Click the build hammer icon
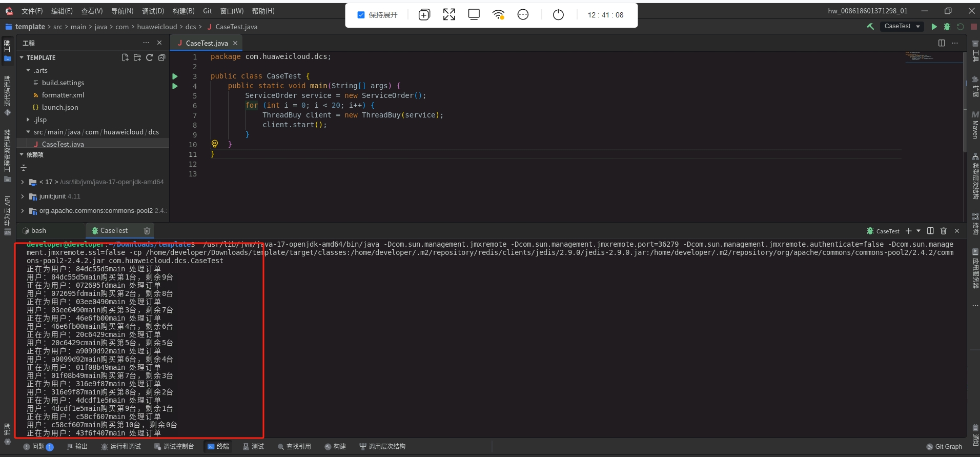Screen dimensions: 980x457 [x=870, y=27]
